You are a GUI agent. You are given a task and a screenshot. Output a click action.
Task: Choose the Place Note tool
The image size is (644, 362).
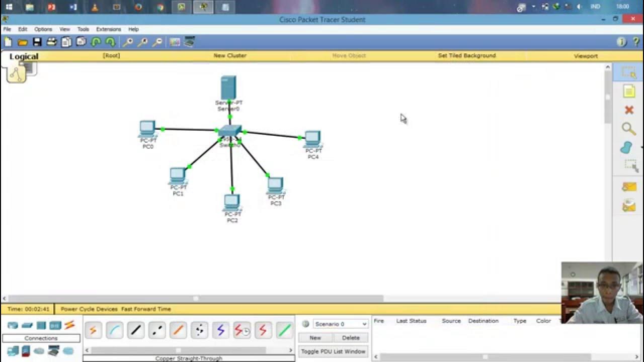pos(629,91)
